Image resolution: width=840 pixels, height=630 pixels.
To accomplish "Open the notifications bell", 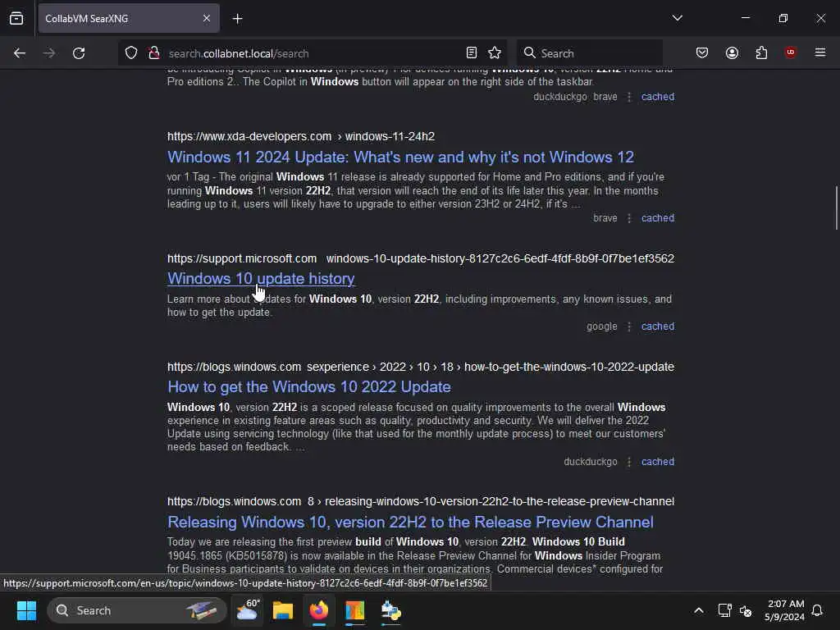I will (818, 610).
